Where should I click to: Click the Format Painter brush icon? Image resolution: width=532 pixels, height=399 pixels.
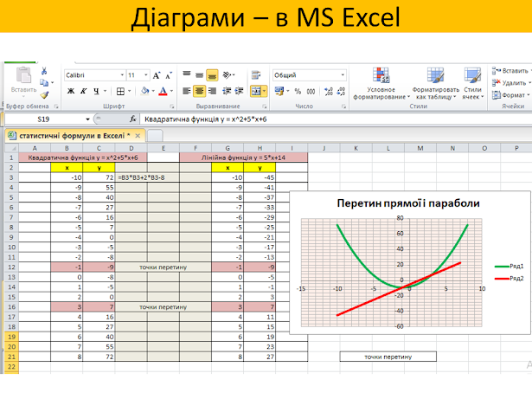44,94
